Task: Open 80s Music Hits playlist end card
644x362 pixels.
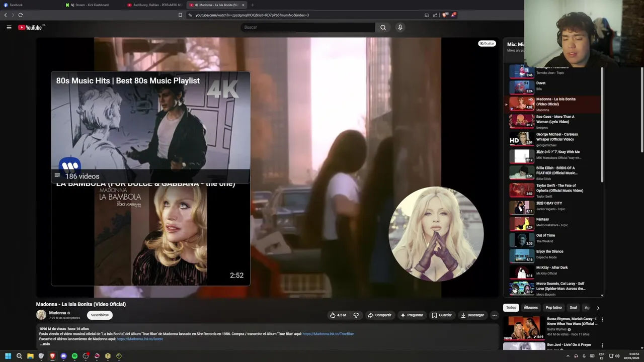Action: click(x=150, y=127)
